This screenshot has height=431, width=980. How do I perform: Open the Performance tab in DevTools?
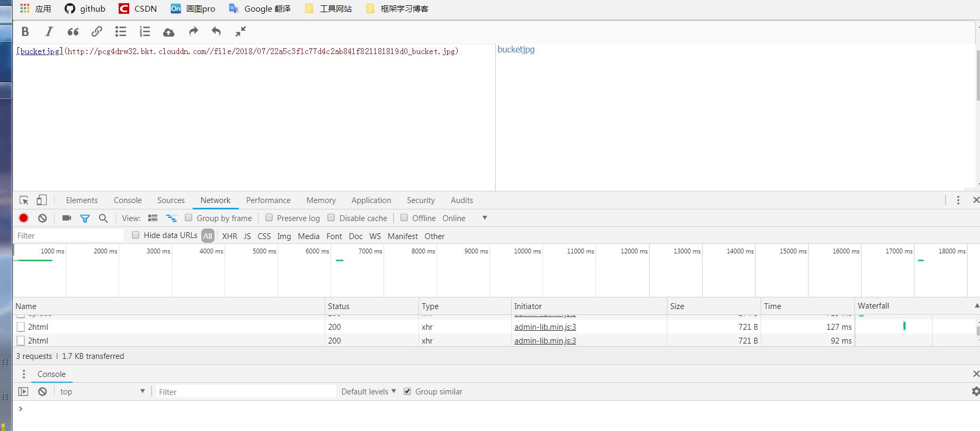pyautogui.click(x=268, y=200)
